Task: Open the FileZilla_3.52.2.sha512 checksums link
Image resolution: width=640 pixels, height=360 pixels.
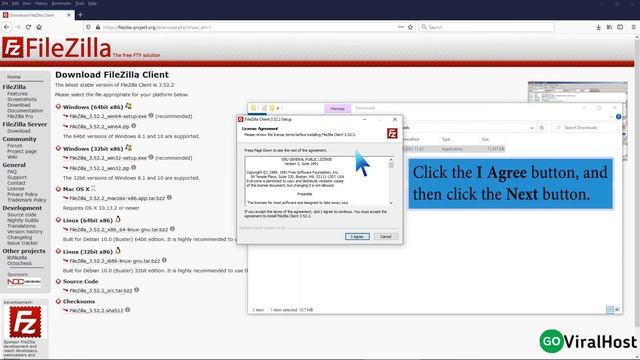Action: point(96,311)
